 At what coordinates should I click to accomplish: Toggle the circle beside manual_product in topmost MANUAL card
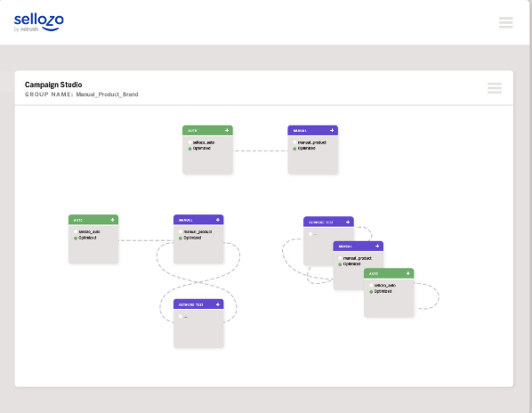[294, 142]
